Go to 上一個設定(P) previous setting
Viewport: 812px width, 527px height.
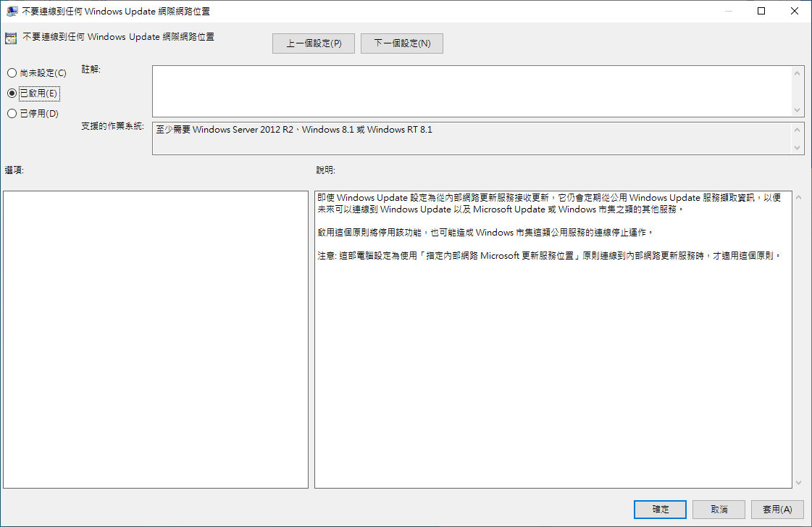pos(314,43)
